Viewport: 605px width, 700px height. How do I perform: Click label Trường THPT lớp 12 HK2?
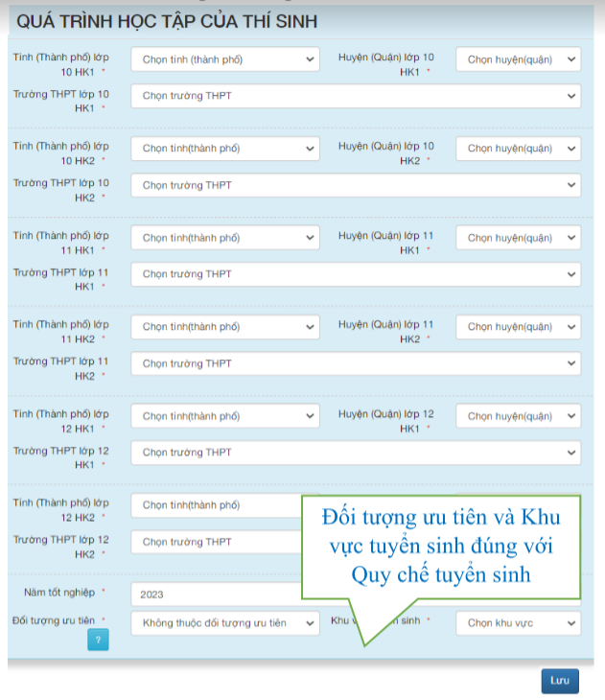tap(61, 547)
